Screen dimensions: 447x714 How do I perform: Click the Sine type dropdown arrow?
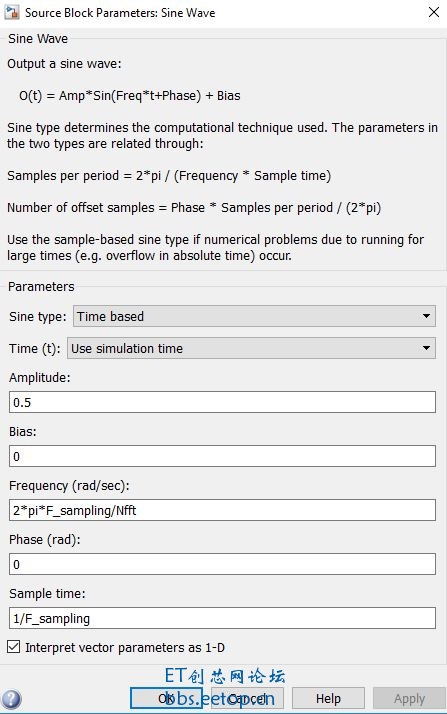coord(426,316)
